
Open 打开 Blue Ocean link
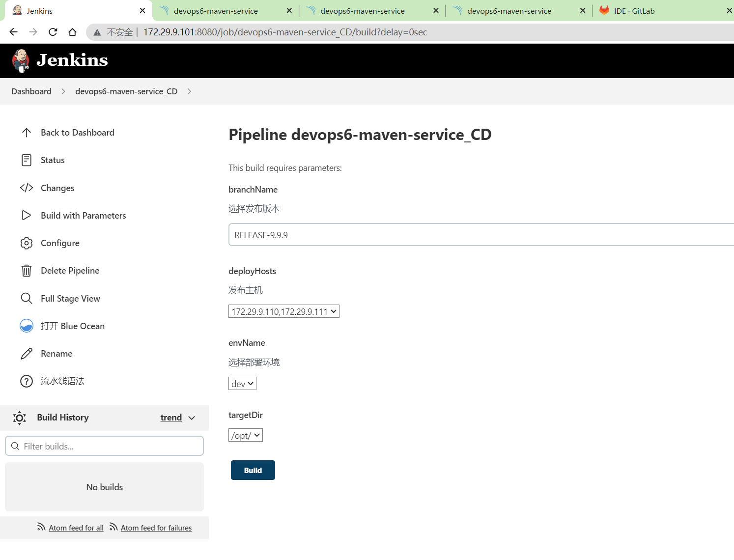point(73,326)
